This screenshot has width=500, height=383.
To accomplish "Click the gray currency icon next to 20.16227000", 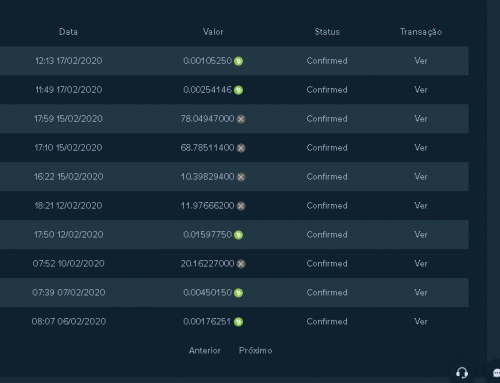I will pos(241,264).
